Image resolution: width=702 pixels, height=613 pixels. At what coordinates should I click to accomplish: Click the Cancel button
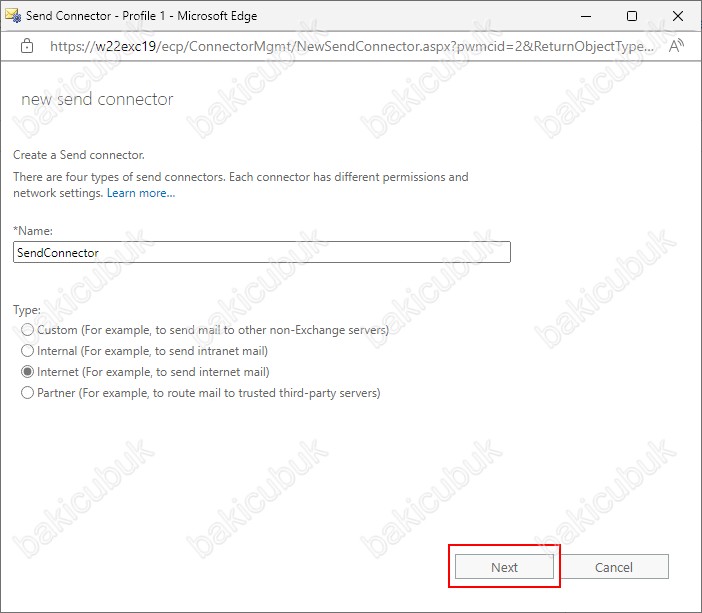point(613,567)
